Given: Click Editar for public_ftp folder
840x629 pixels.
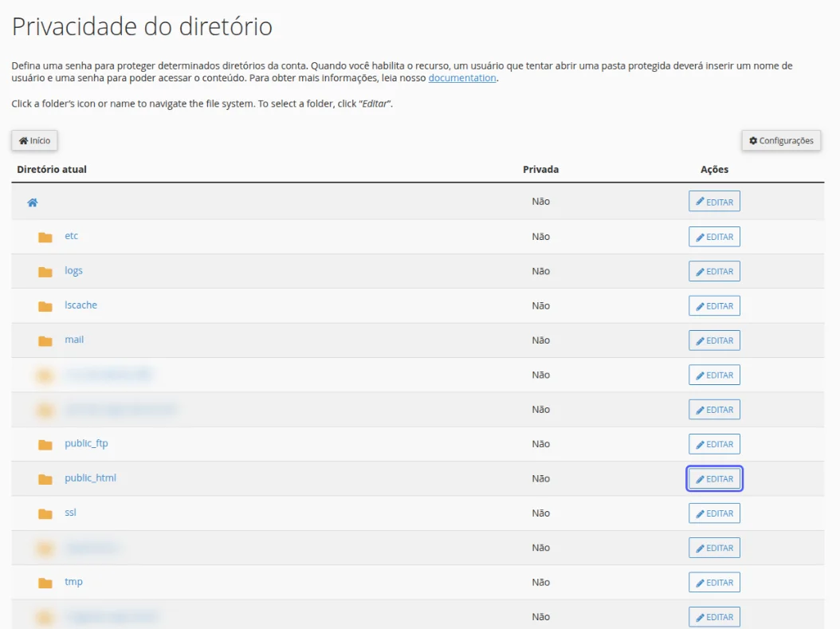Looking at the screenshot, I should click(x=714, y=444).
